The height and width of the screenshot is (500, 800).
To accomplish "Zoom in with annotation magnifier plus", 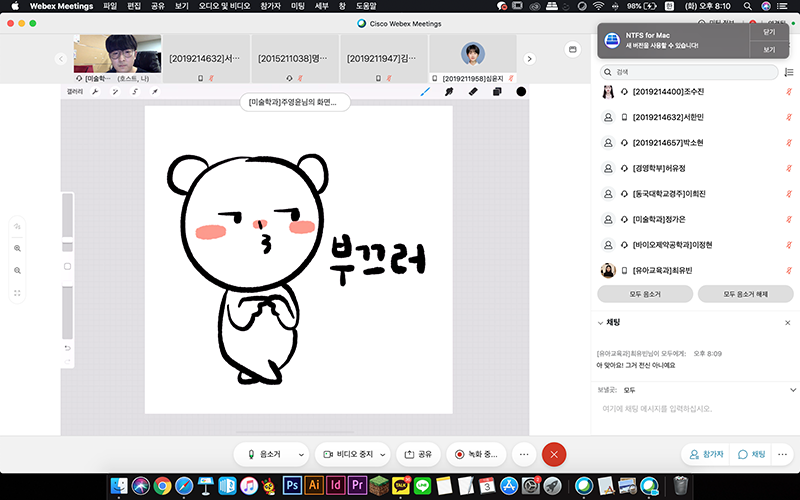I will click(x=17, y=248).
